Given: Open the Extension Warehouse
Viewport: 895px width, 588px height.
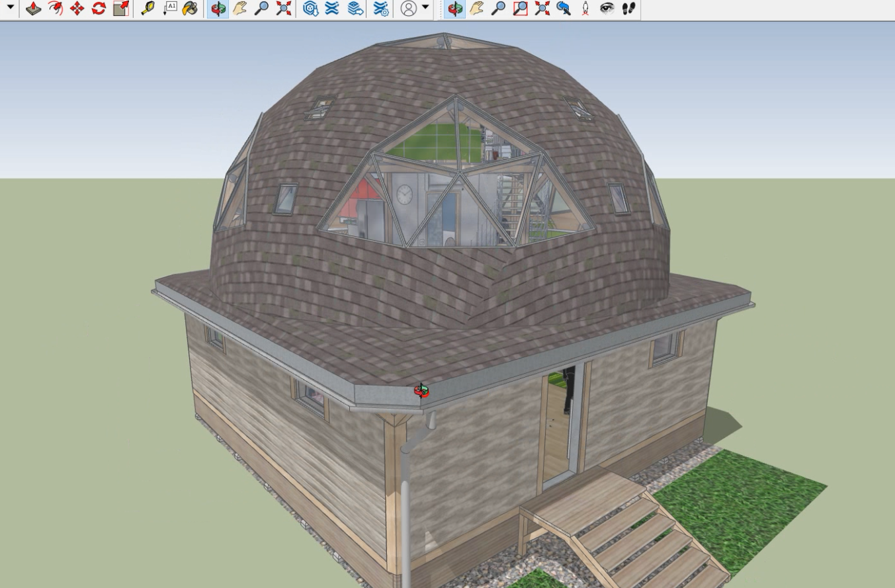Looking at the screenshot, I should tap(332, 8).
